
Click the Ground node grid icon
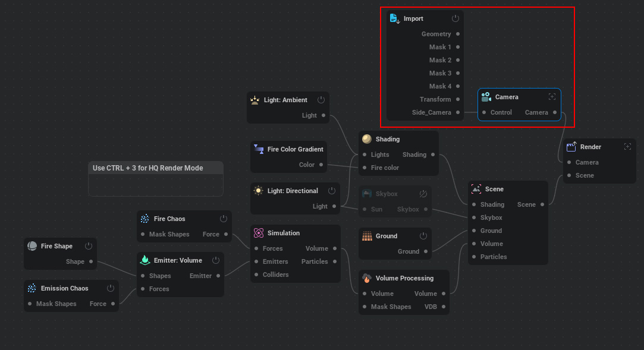[x=367, y=236]
